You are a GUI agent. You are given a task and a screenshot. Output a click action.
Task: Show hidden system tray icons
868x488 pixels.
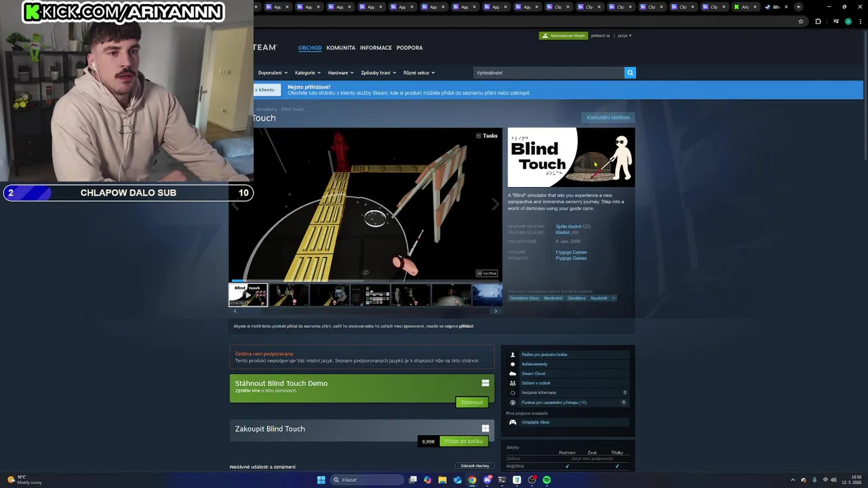pos(793,480)
